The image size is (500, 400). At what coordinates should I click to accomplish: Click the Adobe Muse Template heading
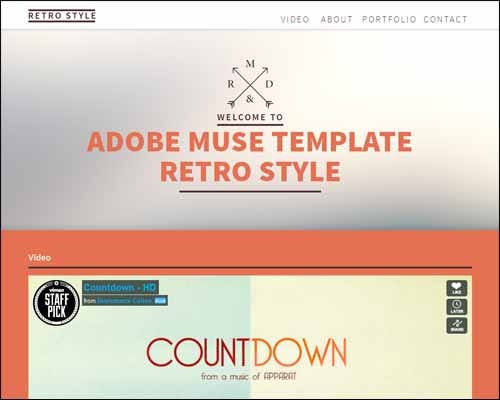(x=250, y=142)
